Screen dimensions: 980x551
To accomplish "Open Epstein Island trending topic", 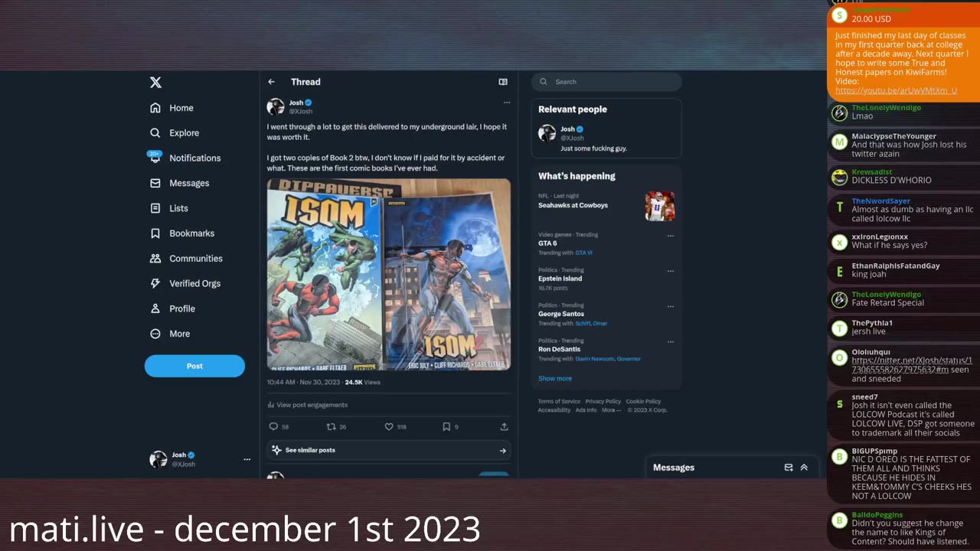I will click(560, 279).
